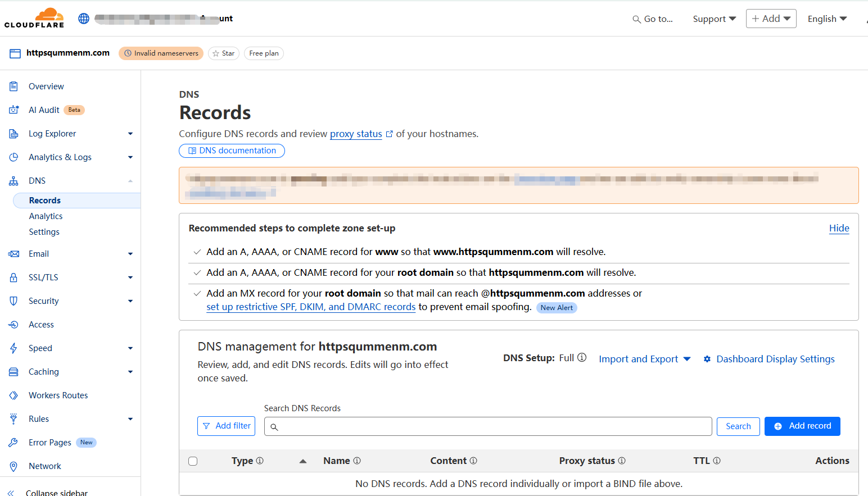Click the Add record button
The height and width of the screenshot is (496, 868).
pyautogui.click(x=802, y=426)
